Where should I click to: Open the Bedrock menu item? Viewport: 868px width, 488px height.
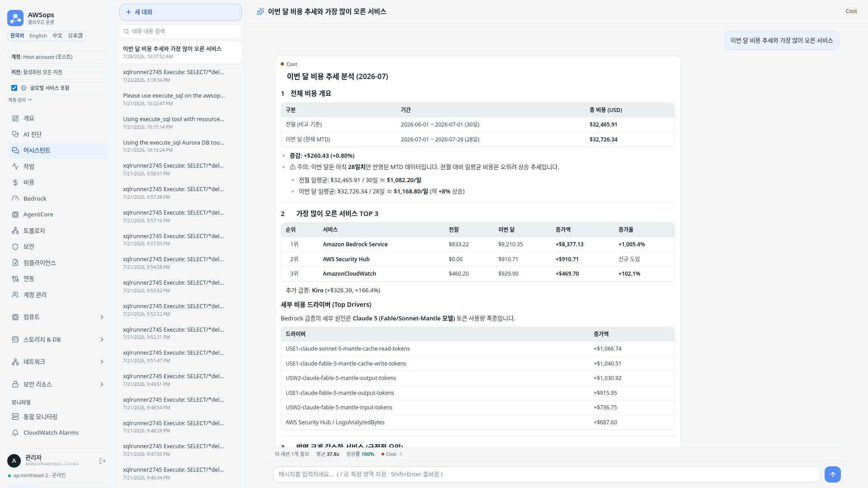point(57,198)
